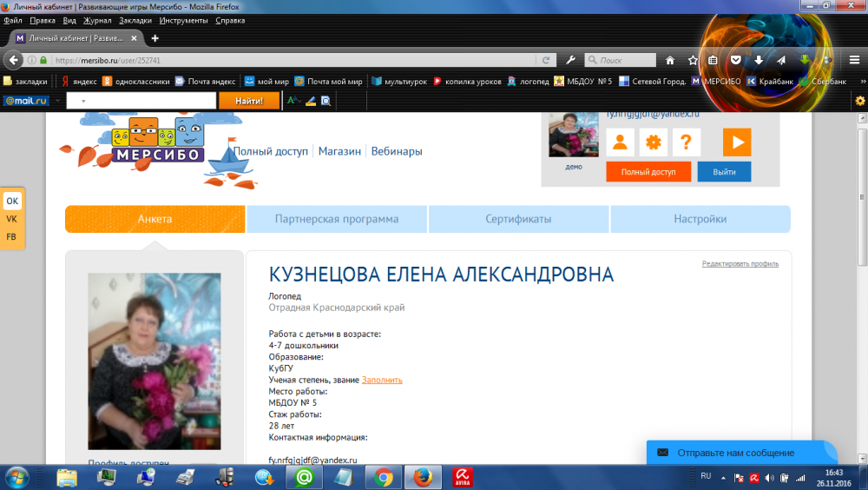868x490 pixels.
Task: Click the paper plane send icon
Action: 781,60
